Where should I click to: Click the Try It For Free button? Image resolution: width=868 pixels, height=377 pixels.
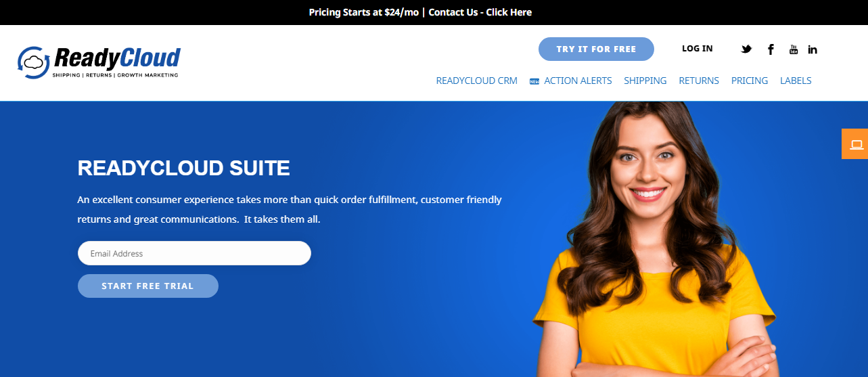click(x=596, y=49)
